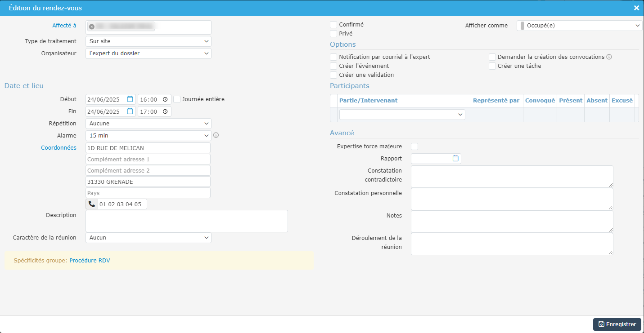The width and height of the screenshot is (644, 333).
Task: Click info icon beside convocations option
Action: pos(609,57)
